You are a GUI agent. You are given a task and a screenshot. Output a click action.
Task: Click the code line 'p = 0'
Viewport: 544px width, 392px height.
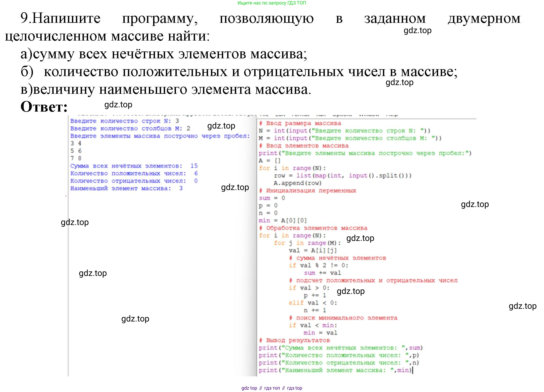(x=268, y=205)
